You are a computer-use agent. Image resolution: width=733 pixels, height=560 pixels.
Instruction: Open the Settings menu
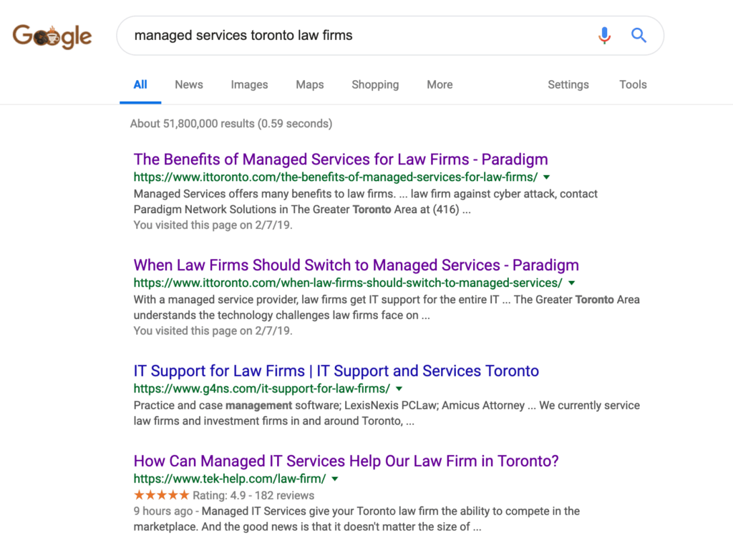(x=568, y=84)
